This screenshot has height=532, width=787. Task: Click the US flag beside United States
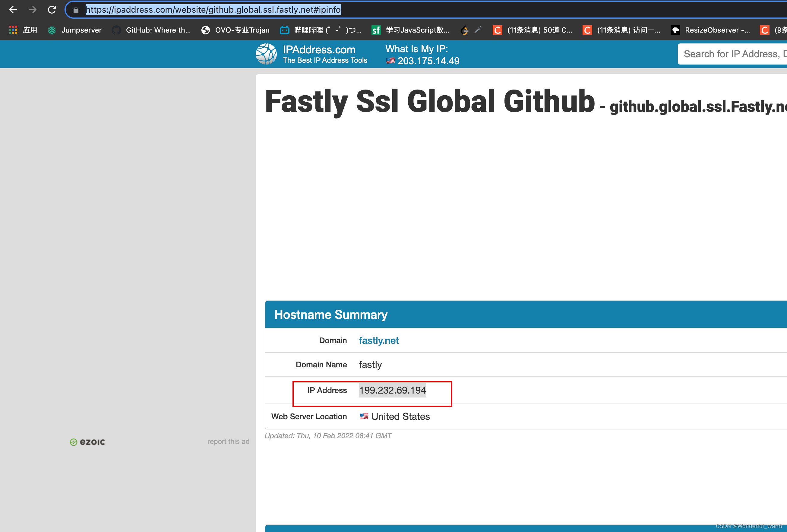click(x=364, y=416)
